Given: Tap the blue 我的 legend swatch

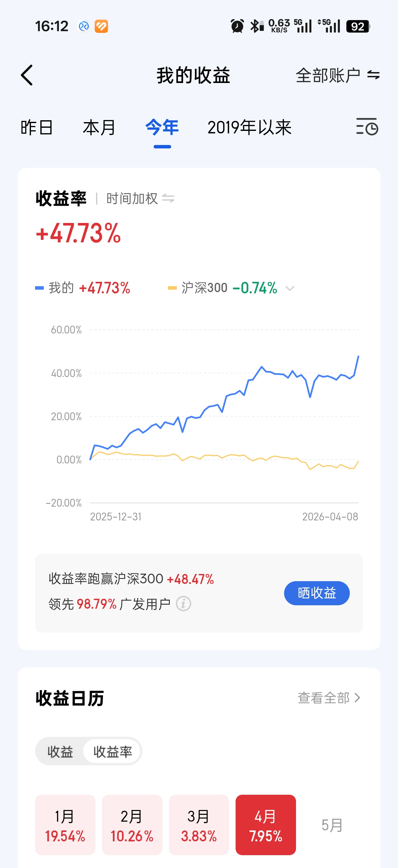Looking at the screenshot, I should click(x=39, y=288).
